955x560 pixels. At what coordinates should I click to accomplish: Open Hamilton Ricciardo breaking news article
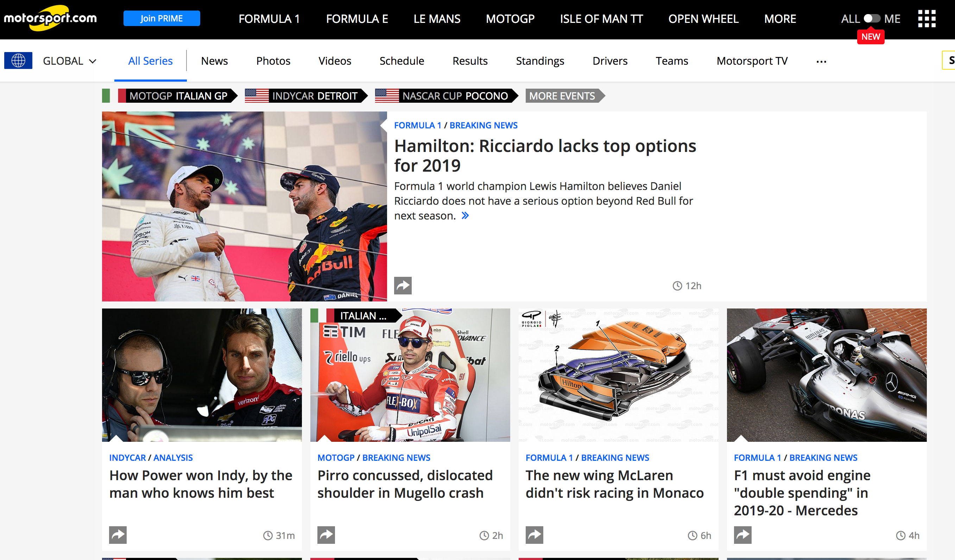pos(546,155)
